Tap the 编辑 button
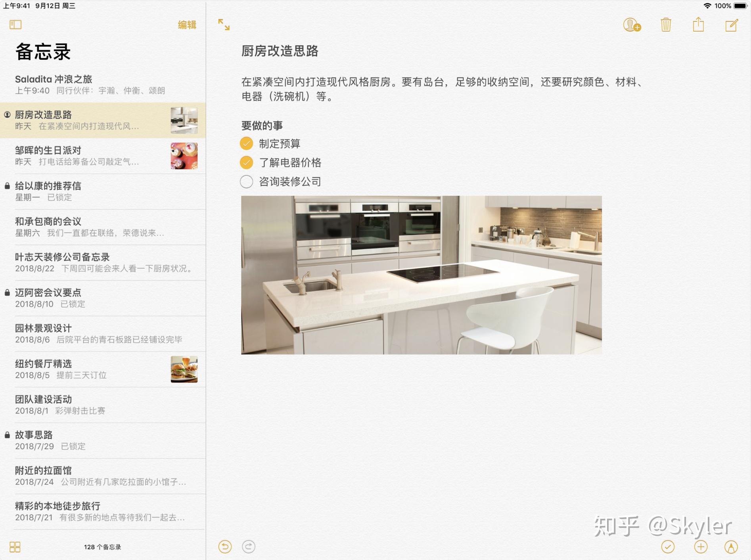 pyautogui.click(x=187, y=25)
